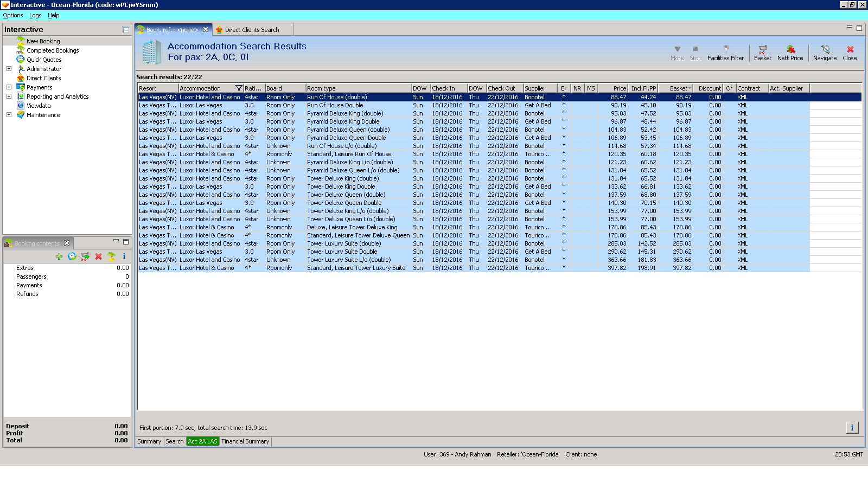Switch to the Search bottom tab
This screenshot has width=868, height=502.
[175, 441]
